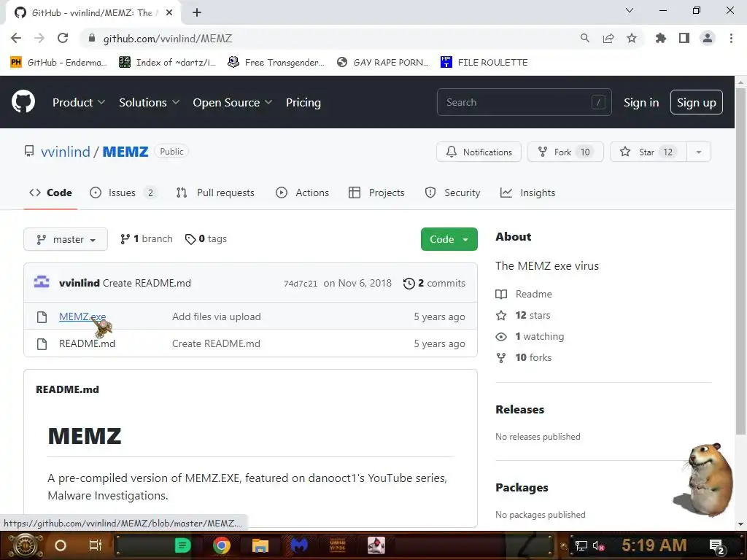Open the vvinlind user profile link

point(65,152)
